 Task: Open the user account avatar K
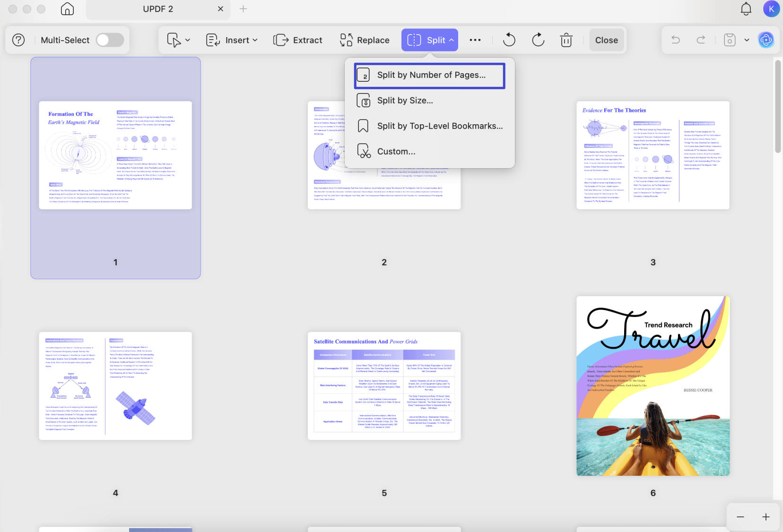771,9
